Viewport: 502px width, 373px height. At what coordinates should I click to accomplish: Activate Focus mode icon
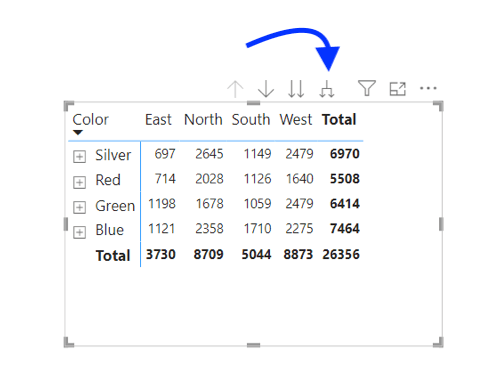tap(398, 89)
